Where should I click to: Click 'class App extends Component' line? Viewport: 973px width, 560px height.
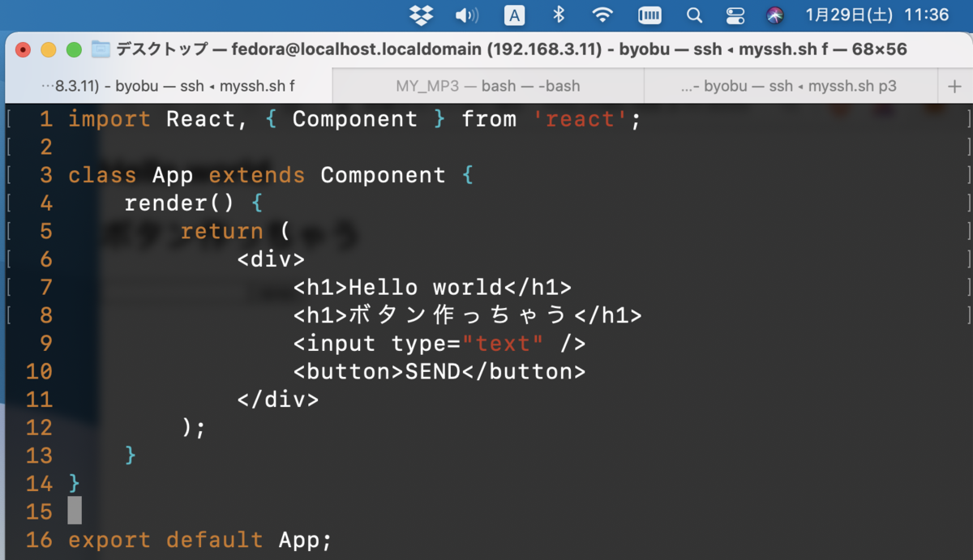[271, 175]
